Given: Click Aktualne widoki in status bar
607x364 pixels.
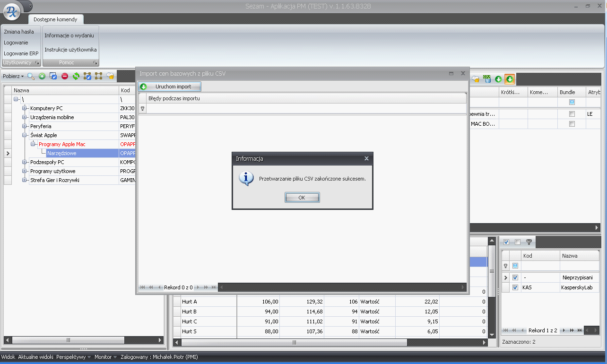Looking at the screenshot, I should (35, 357).
